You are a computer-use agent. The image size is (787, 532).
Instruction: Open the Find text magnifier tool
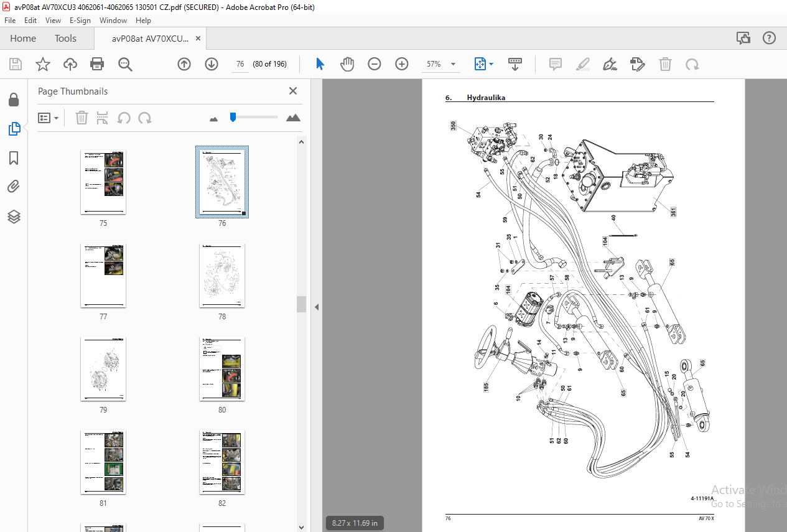click(125, 64)
